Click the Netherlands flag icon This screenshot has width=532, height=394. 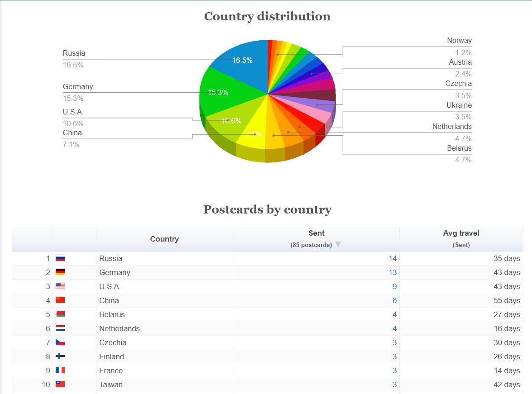click(60, 329)
